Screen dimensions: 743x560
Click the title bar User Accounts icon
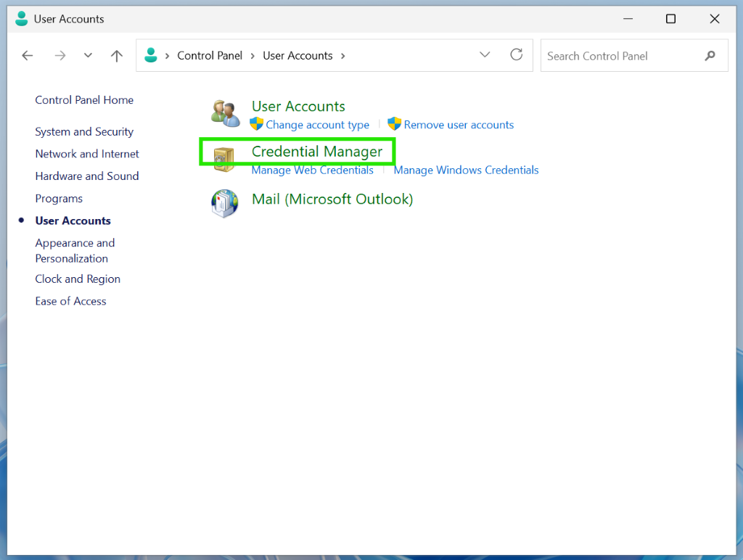pyautogui.click(x=21, y=19)
